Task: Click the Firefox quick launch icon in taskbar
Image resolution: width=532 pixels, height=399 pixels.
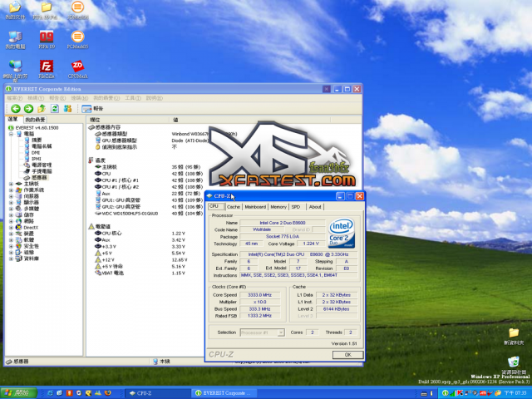Action: click(108, 393)
